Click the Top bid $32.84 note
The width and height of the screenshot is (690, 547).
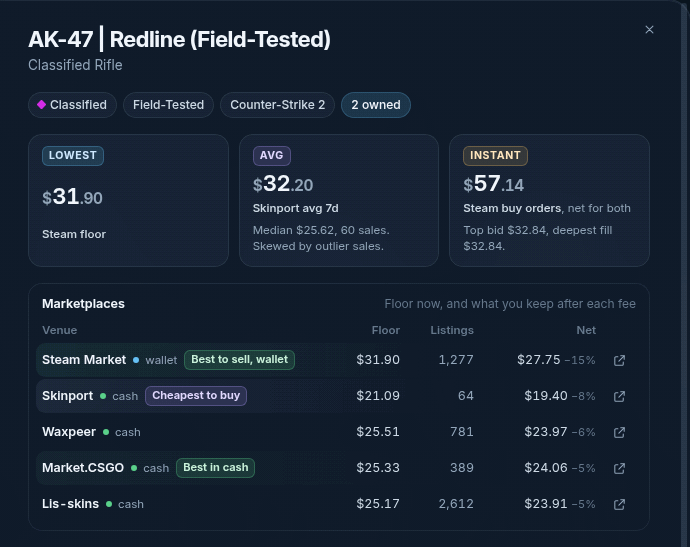tap(505, 230)
